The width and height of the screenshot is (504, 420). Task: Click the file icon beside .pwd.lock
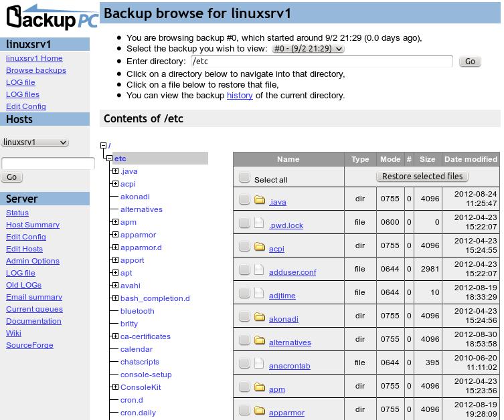tap(259, 223)
